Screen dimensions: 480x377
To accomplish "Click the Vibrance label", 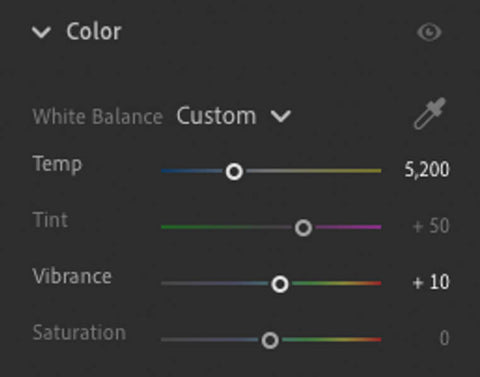I will pyautogui.click(x=72, y=277).
